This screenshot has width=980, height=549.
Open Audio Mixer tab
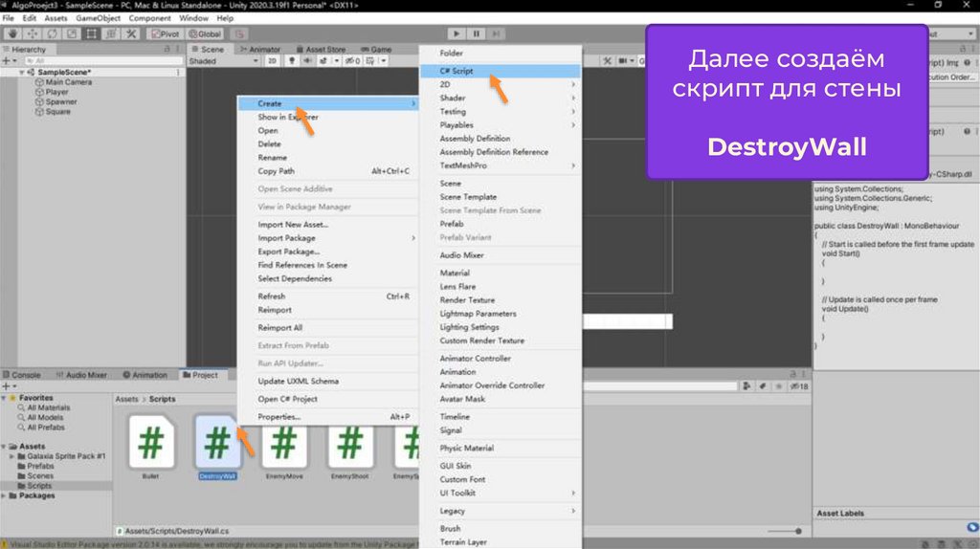(x=82, y=375)
